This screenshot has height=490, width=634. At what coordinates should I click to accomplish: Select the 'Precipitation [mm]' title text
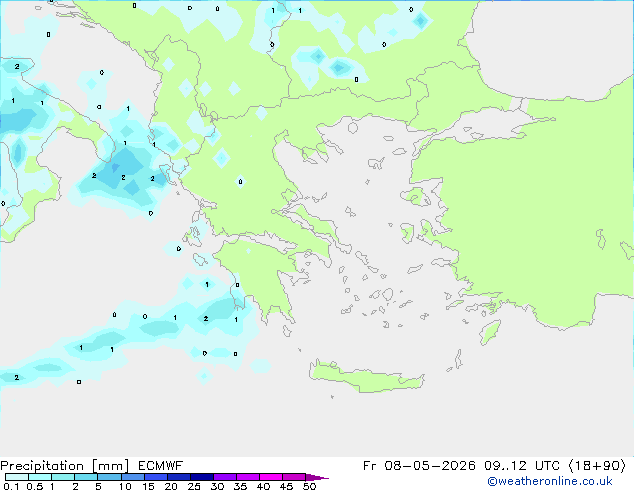tap(64, 466)
